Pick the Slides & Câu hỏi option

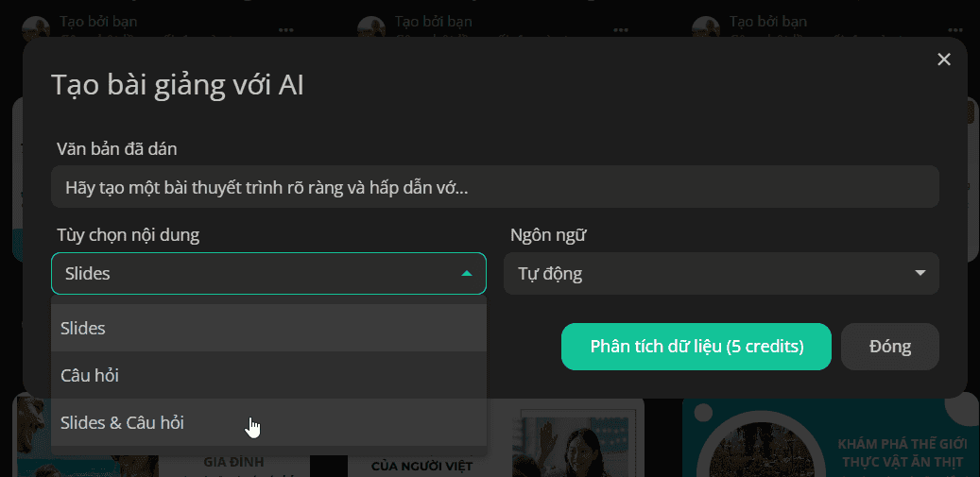(x=268, y=422)
